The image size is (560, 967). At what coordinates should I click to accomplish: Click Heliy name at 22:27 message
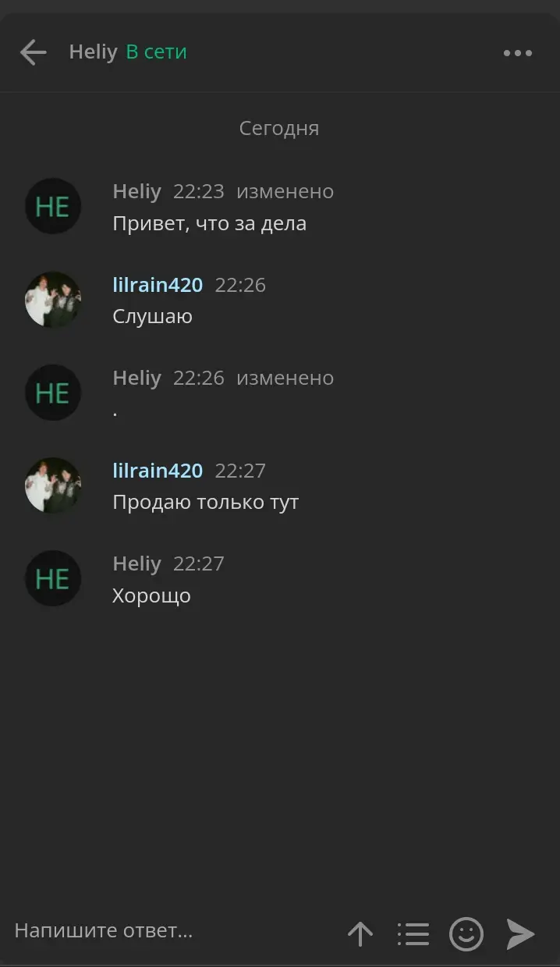[136, 563]
